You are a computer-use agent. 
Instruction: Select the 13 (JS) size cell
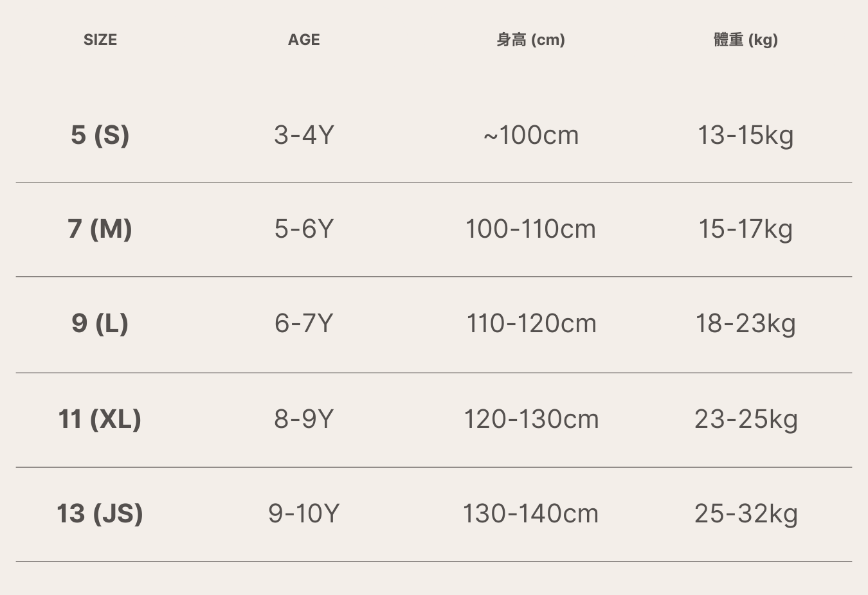click(100, 513)
